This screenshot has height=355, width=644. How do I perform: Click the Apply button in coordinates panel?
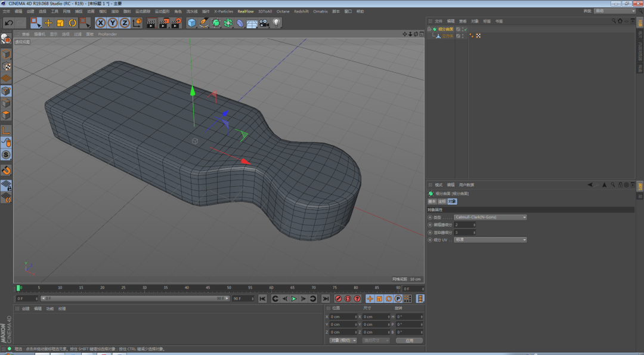[x=408, y=340]
